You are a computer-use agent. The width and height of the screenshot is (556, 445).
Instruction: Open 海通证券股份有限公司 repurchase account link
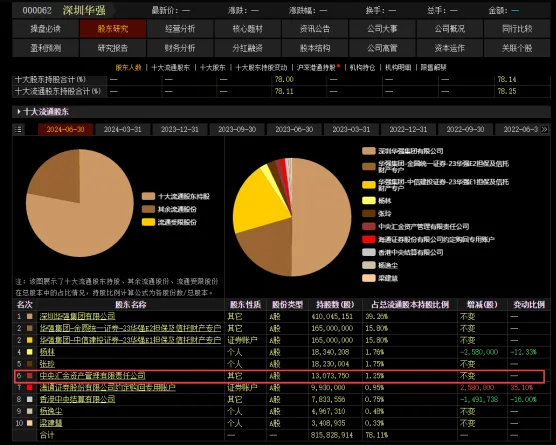(107, 388)
